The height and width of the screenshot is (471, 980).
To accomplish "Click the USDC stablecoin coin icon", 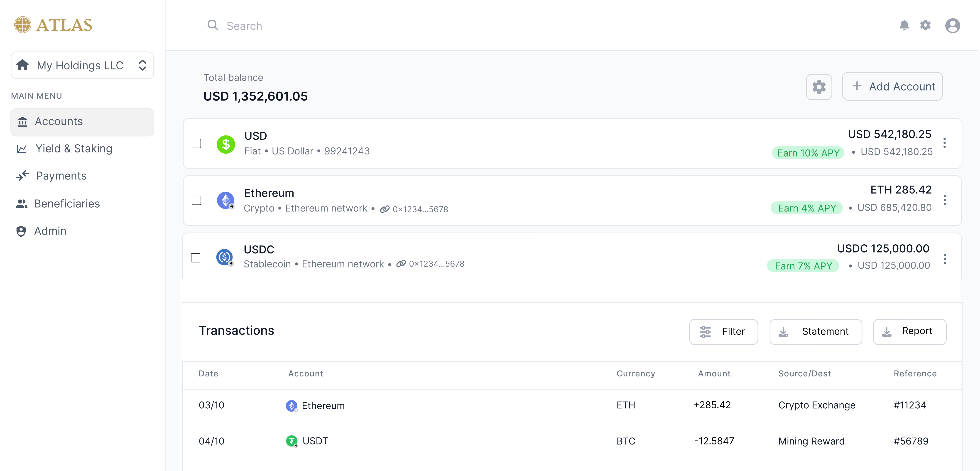I will pos(224,257).
